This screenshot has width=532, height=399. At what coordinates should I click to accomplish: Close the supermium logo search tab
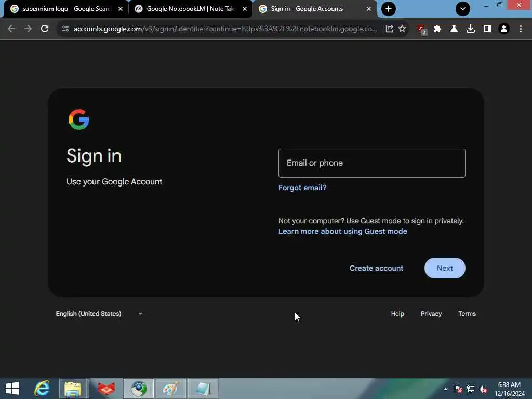click(x=121, y=9)
